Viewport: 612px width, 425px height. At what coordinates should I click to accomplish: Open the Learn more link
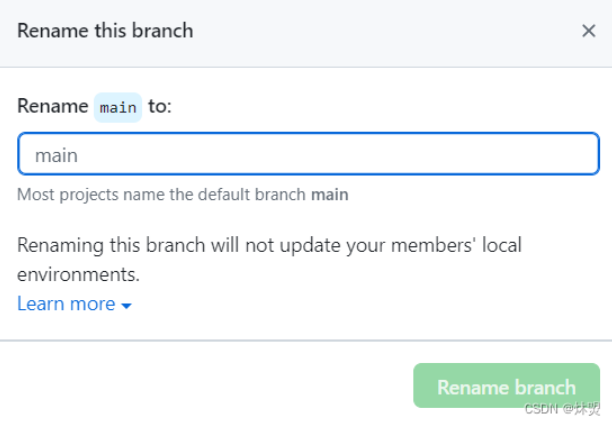66,303
